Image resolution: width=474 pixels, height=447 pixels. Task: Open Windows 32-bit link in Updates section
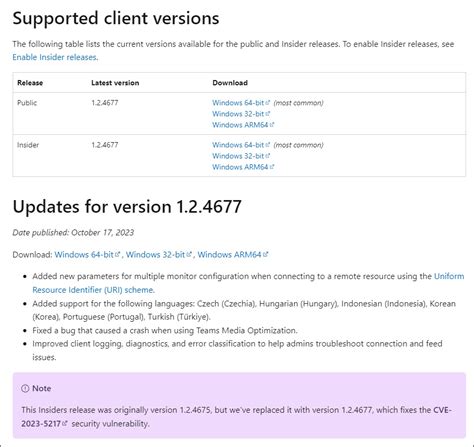coord(155,255)
